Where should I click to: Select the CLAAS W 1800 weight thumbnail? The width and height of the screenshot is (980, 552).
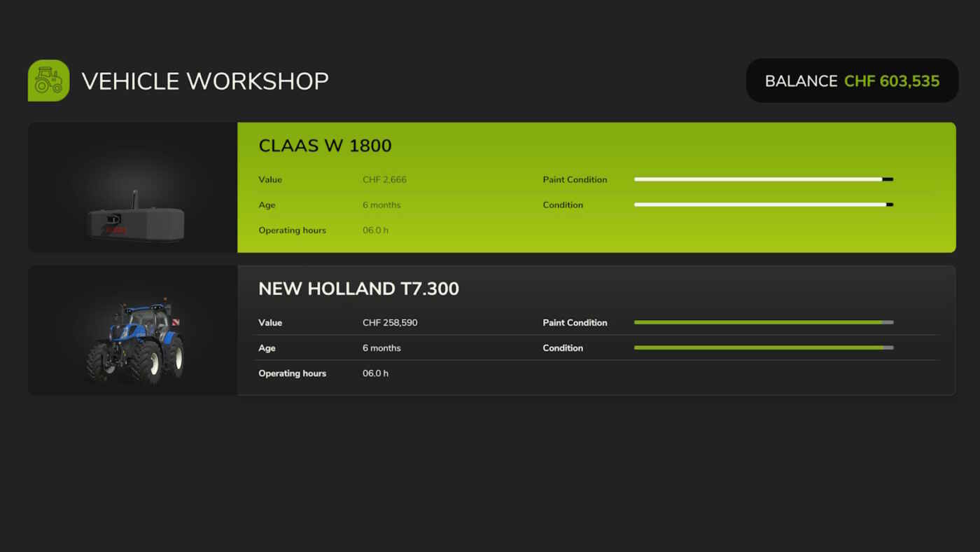point(135,217)
